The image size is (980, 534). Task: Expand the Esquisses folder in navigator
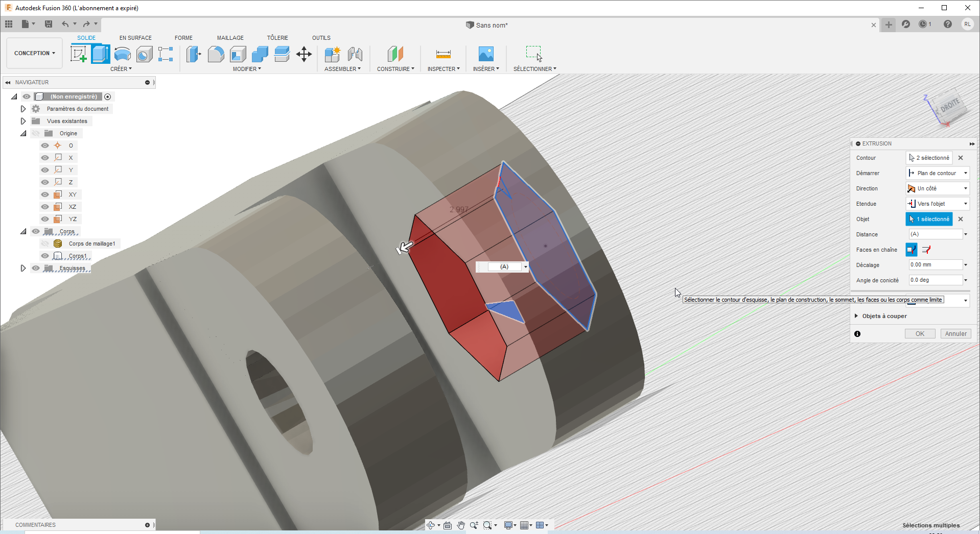tap(23, 268)
